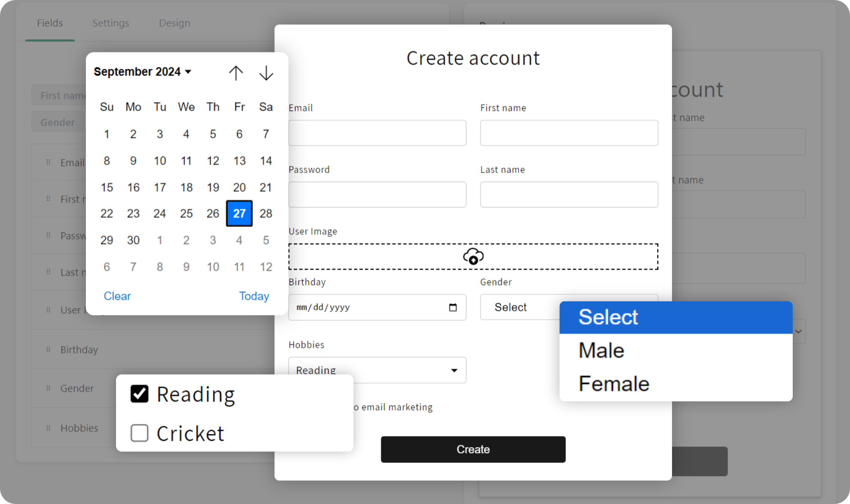Viewport: 850px width, 504px height.
Task: Click the Gender chip in background panel
Action: 58,122
